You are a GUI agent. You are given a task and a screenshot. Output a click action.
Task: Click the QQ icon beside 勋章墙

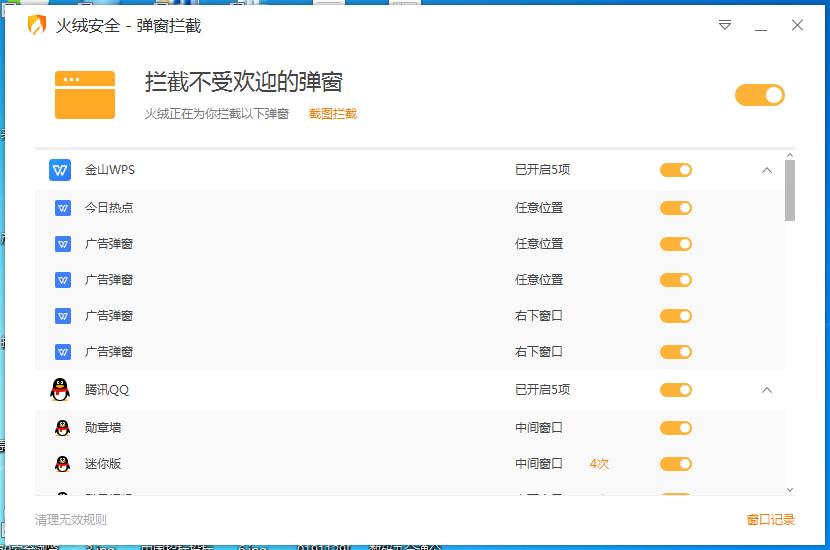62,428
